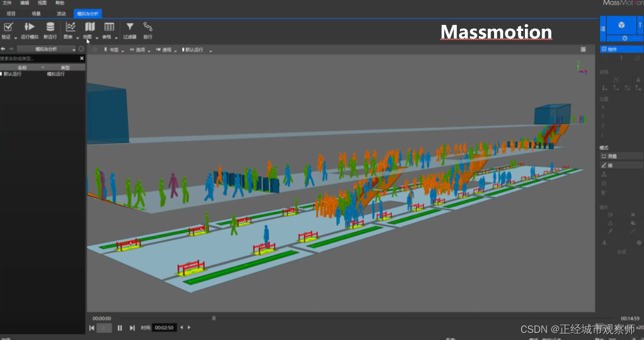Screen dimensions: 644x340
Task: Skip to end of simulation playback
Action: click(x=132, y=328)
